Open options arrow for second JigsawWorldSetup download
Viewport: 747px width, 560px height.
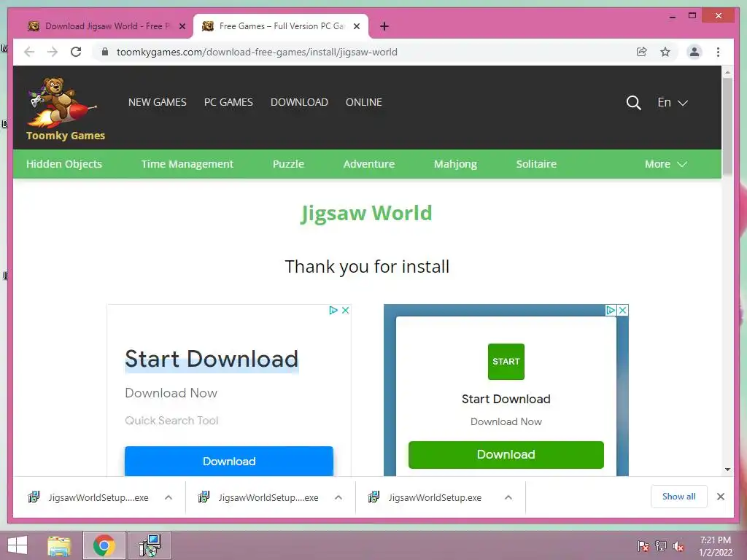click(338, 497)
